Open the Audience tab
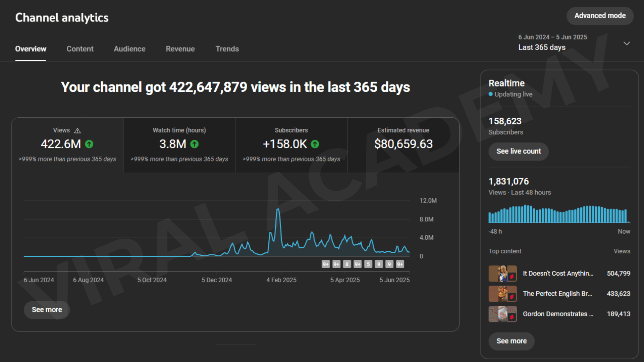Viewport: 644px width, 362px height. point(129,49)
